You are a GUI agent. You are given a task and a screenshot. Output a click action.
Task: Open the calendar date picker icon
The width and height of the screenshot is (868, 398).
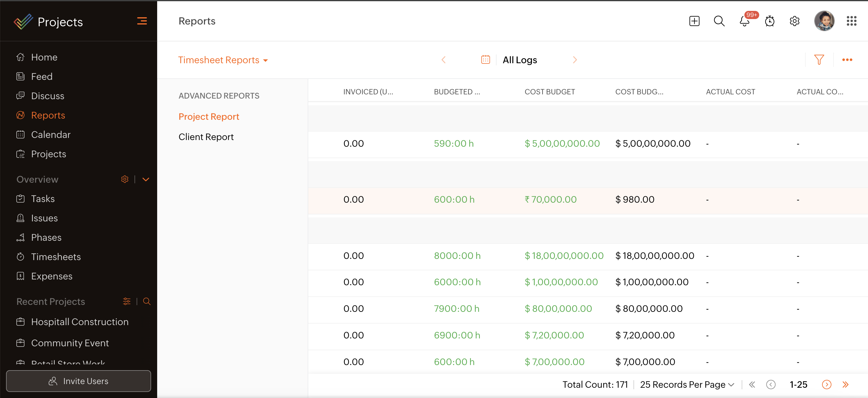[485, 60]
